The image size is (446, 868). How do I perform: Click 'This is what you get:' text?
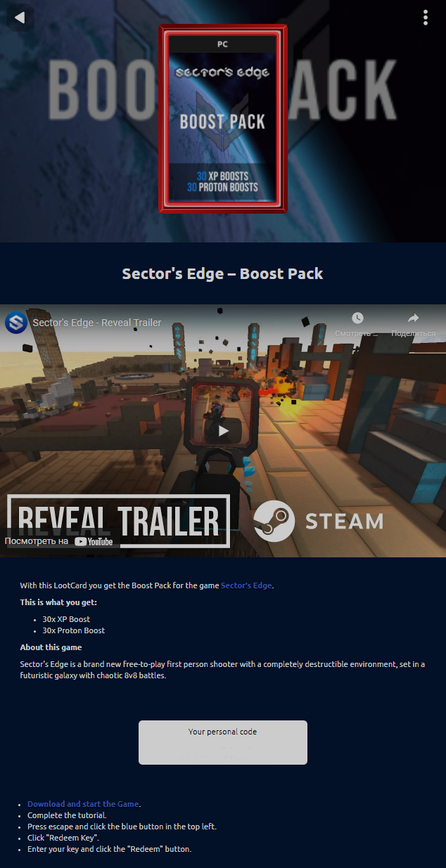[x=58, y=602]
